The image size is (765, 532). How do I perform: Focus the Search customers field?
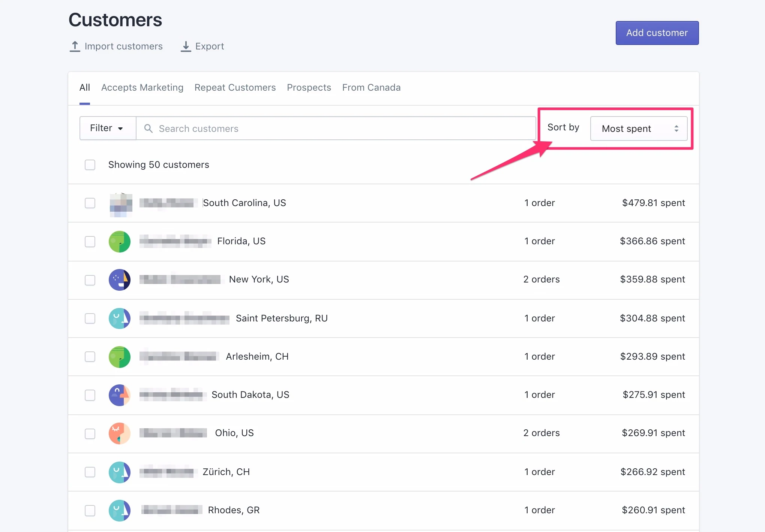[x=337, y=129]
